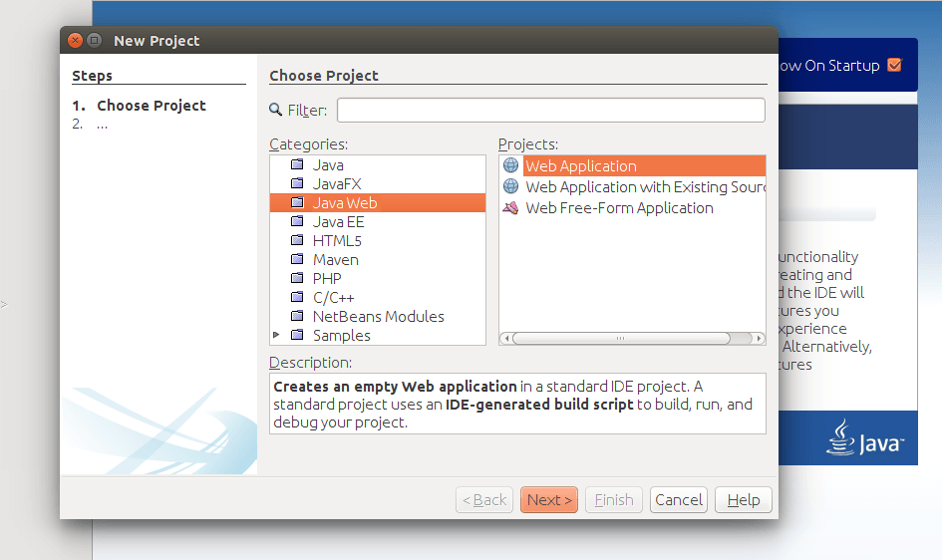Open Help for the New Project wizard
Viewport: 942px width, 560px height.
pyautogui.click(x=744, y=500)
